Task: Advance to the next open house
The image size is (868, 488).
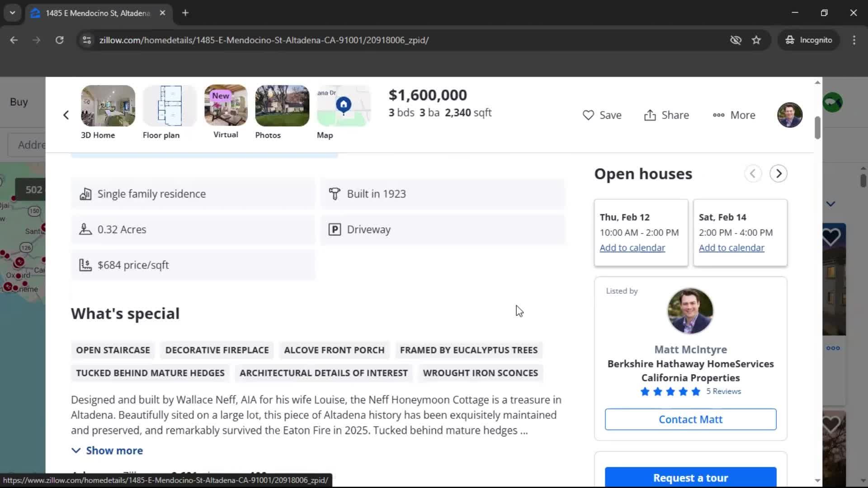Action: pos(778,174)
